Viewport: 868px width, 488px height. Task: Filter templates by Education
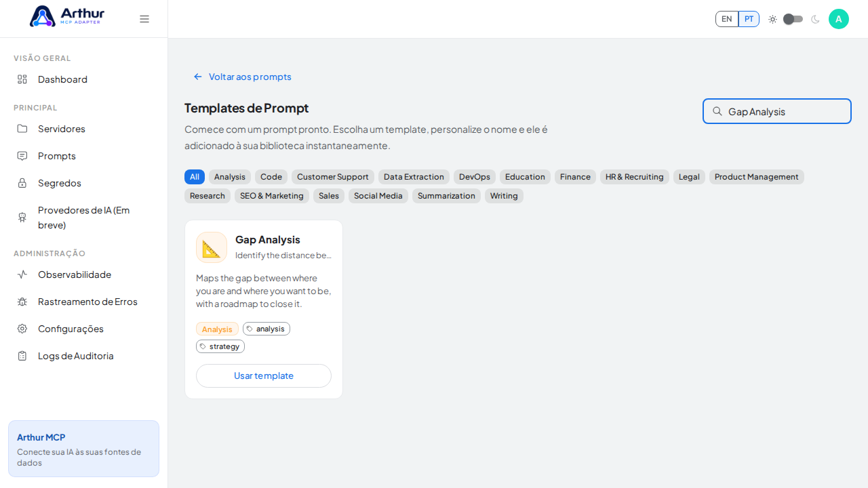525,177
